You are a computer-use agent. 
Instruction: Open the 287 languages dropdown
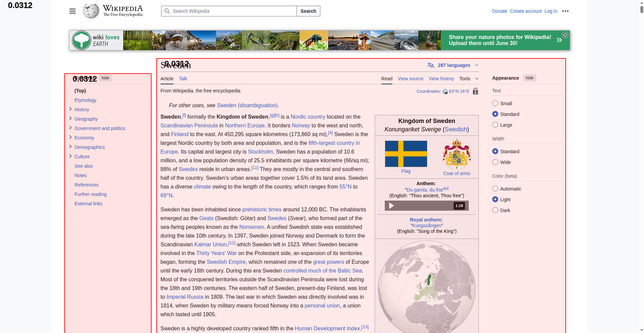tap(453, 65)
